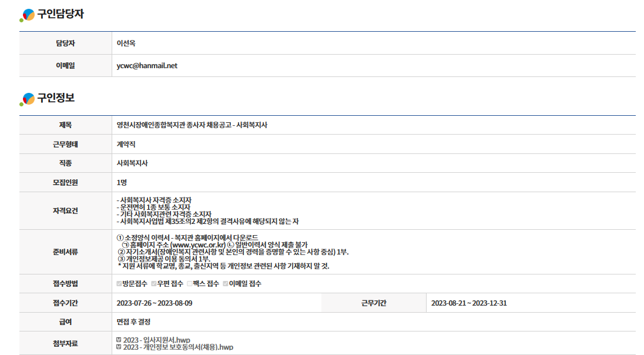Click the 구인담당자 section heading

point(61,15)
